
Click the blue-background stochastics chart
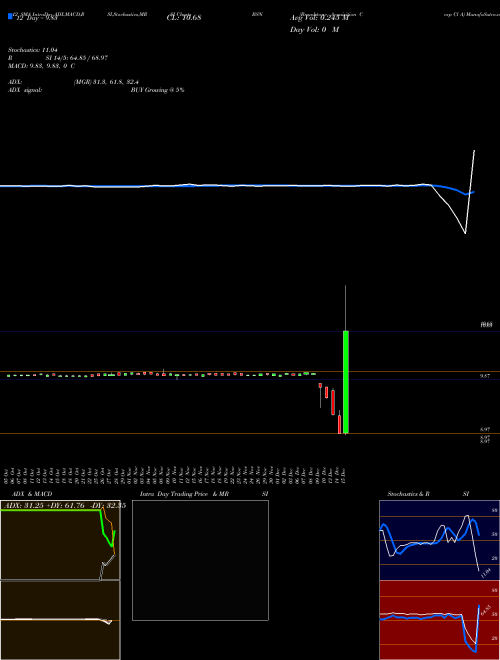(x=439, y=540)
